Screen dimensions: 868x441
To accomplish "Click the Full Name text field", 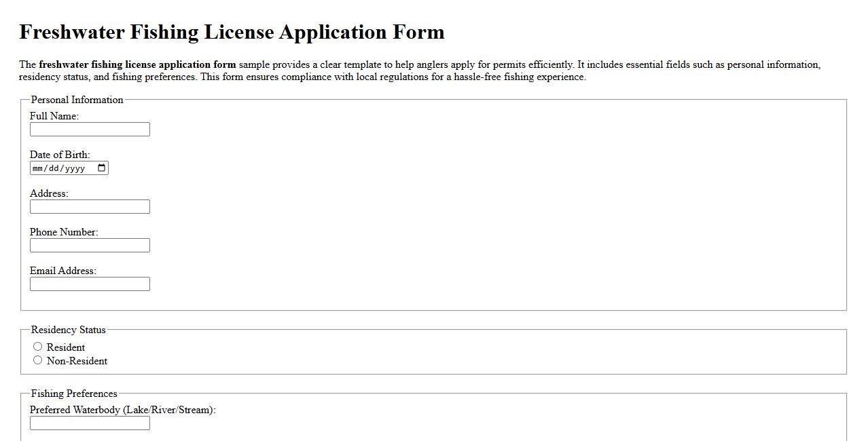I will coord(90,129).
